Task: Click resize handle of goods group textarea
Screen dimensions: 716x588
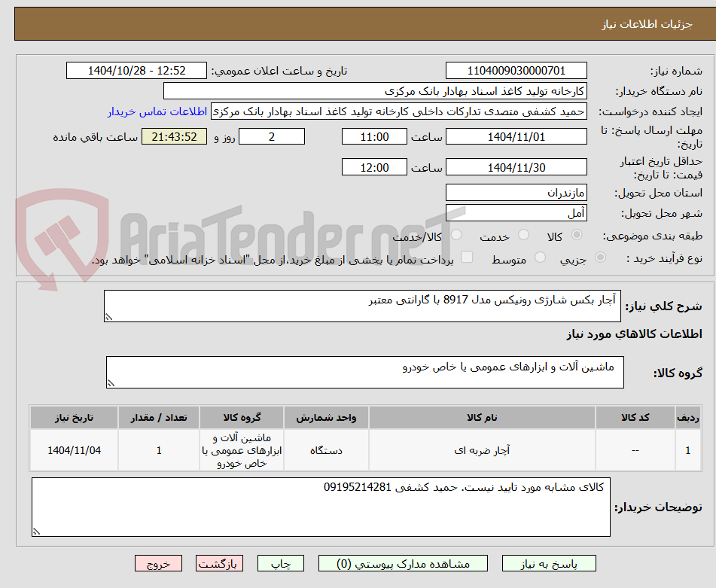Action: pos(111,383)
